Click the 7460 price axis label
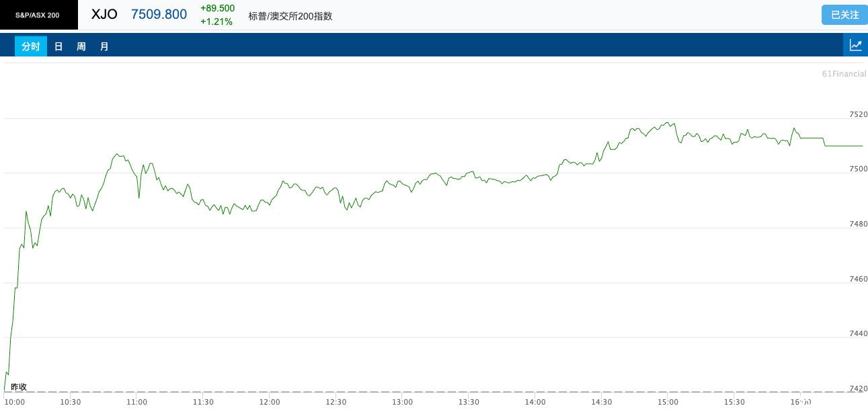The width and height of the screenshot is (868, 410). tap(858, 278)
